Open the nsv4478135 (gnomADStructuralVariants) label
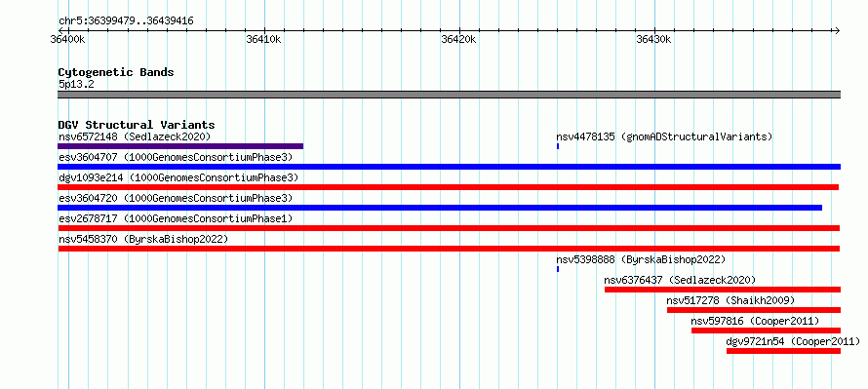 pos(664,136)
